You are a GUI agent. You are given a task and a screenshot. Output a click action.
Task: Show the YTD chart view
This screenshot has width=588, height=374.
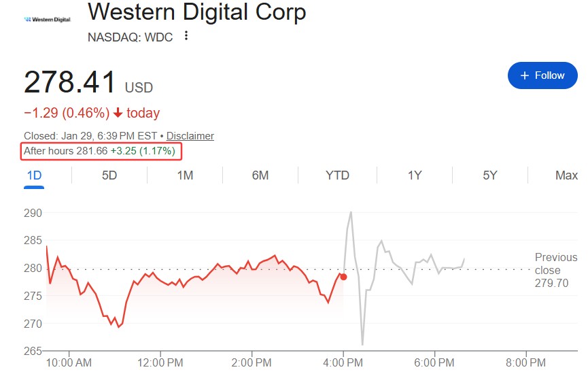point(337,175)
